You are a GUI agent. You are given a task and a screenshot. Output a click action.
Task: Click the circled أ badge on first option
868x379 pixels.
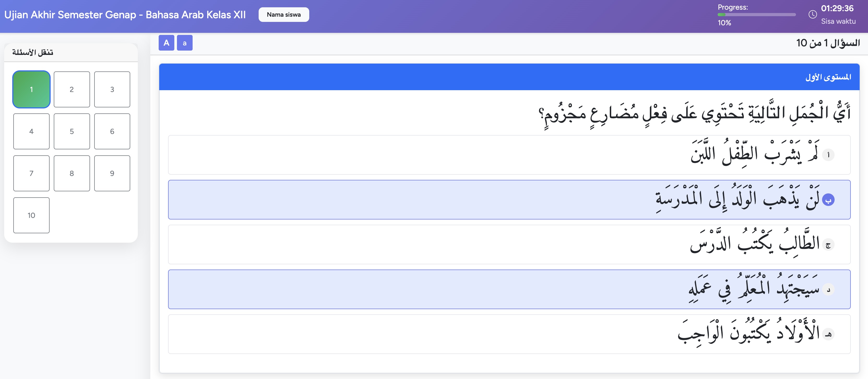click(x=829, y=155)
